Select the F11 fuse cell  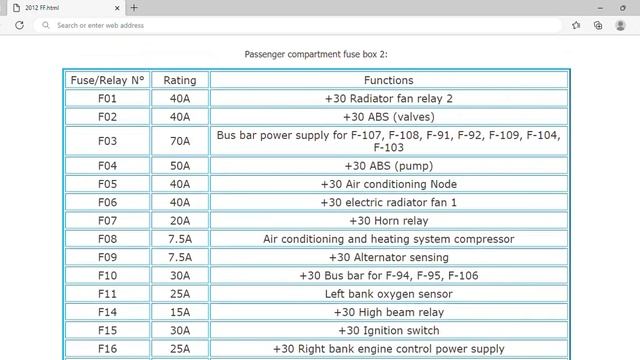click(107, 294)
